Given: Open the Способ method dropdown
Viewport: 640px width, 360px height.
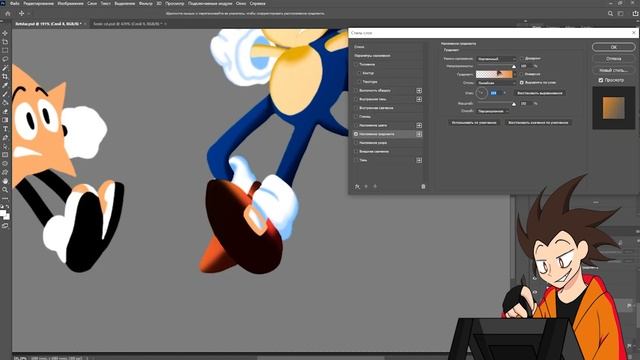Looking at the screenshot, I should coord(493,111).
